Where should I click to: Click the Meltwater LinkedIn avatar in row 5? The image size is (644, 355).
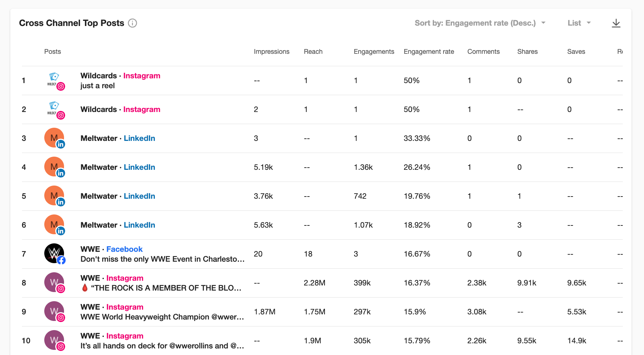pos(54,196)
